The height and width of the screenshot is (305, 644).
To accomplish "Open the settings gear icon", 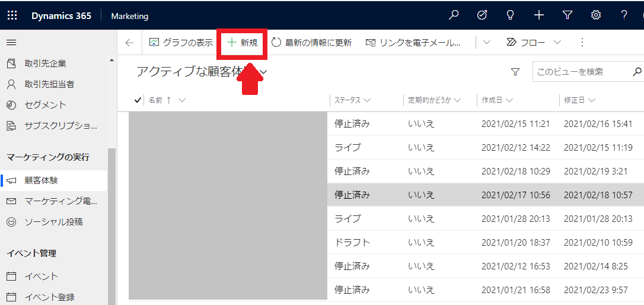I will (x=596, y=15).
